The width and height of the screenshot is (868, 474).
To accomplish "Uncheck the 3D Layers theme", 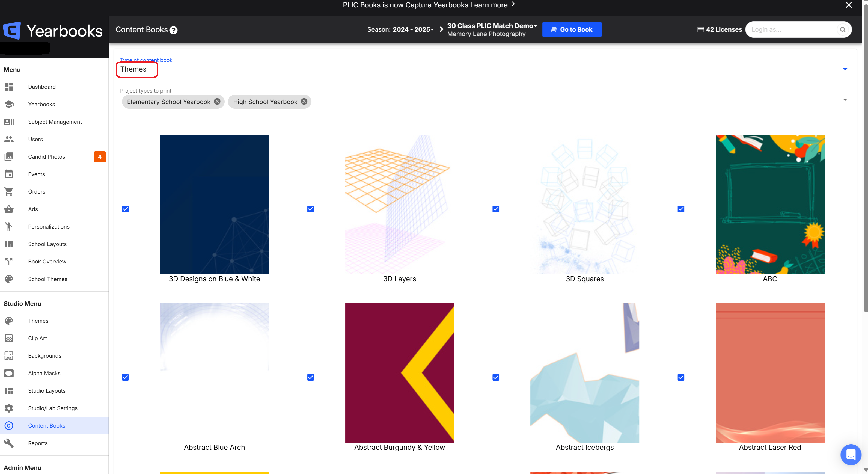I will (311, 209).
